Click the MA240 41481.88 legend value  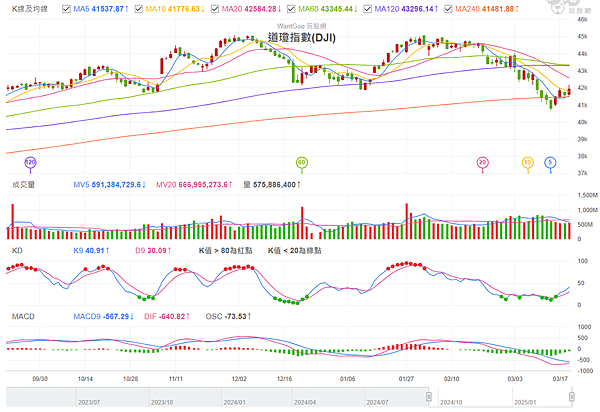(487, 8)
